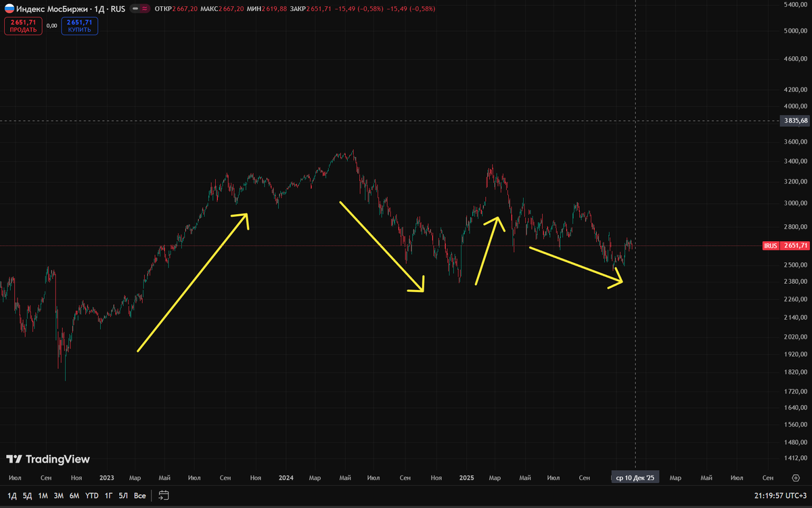812x508 pixels.
Task: Click the ЗАКР close value 2651,71
Action: point(319,9)
